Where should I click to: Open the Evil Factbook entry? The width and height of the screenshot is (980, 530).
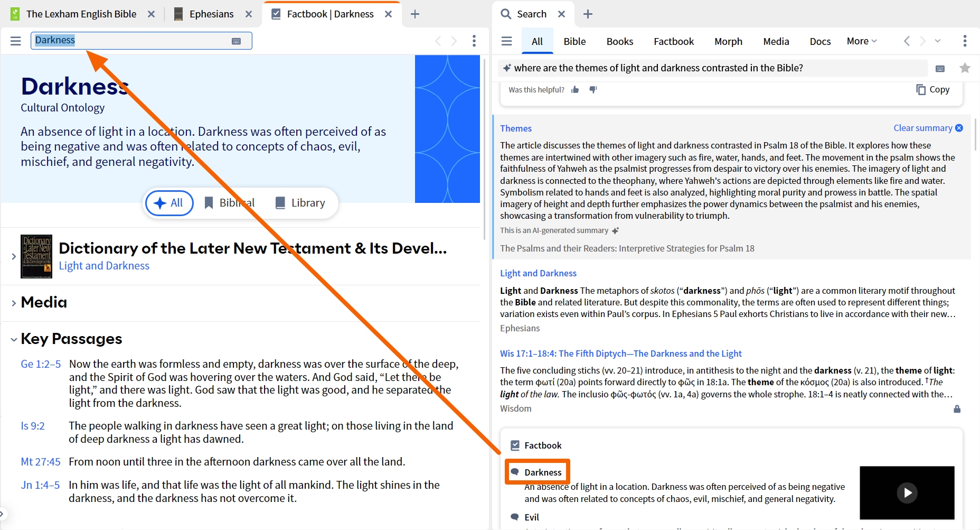(532, 517)
